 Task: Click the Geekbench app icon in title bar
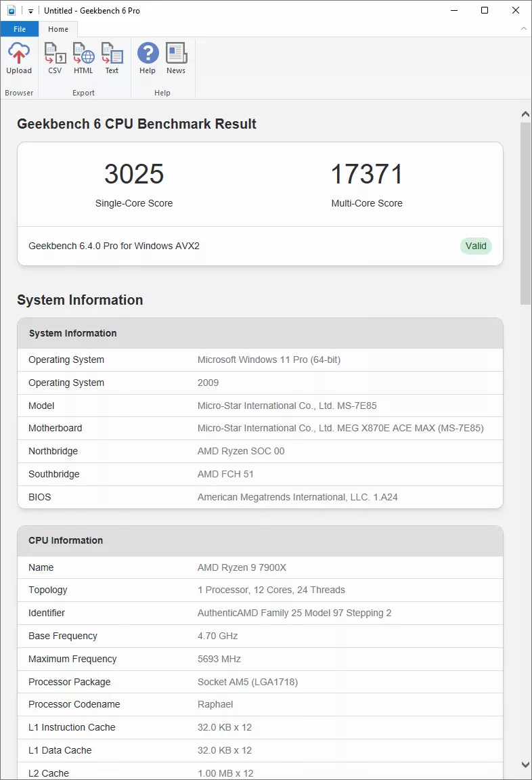tap(11, 11)
